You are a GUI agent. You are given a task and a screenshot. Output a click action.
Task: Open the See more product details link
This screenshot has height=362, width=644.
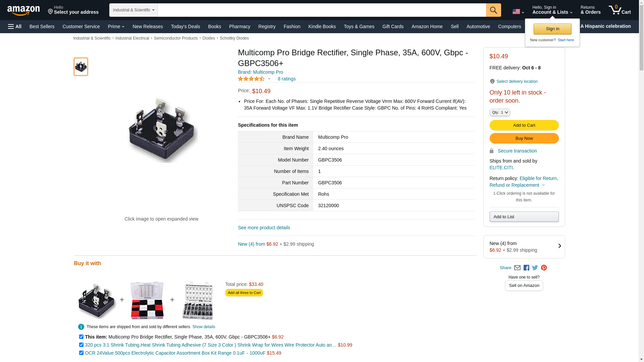264,228
